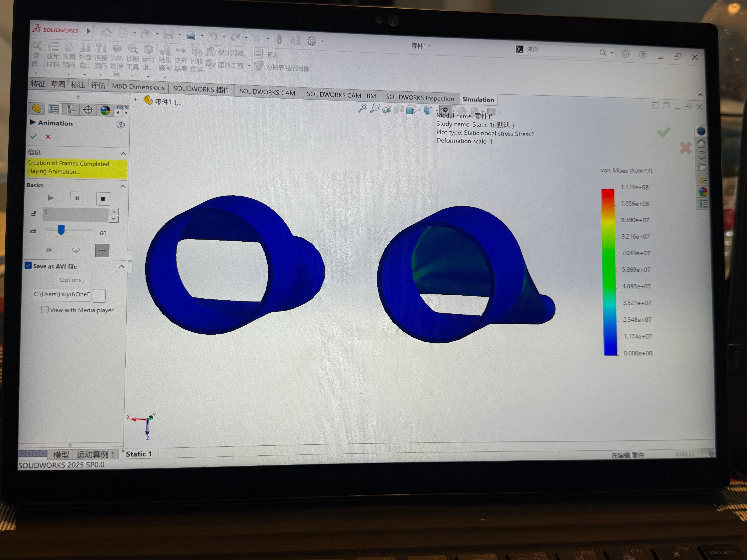
Task: Open the MBD Dimensions tab
Action: (x=138, y=87)
